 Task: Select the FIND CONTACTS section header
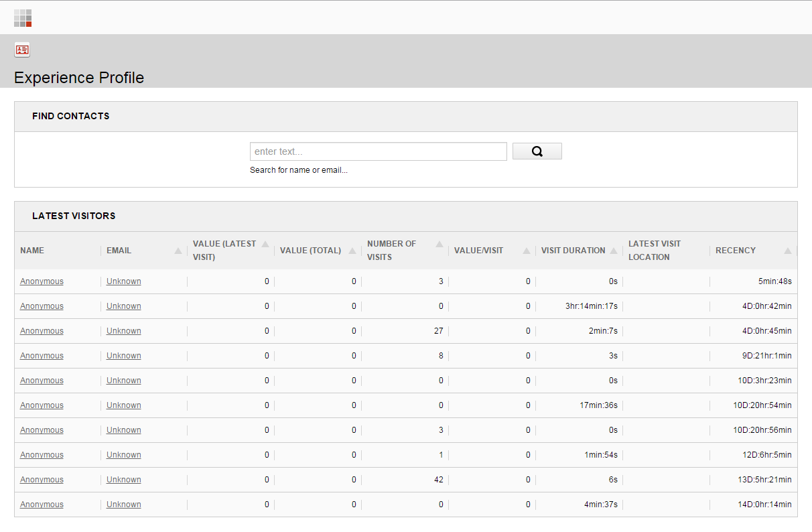click(x=70, y=116)
